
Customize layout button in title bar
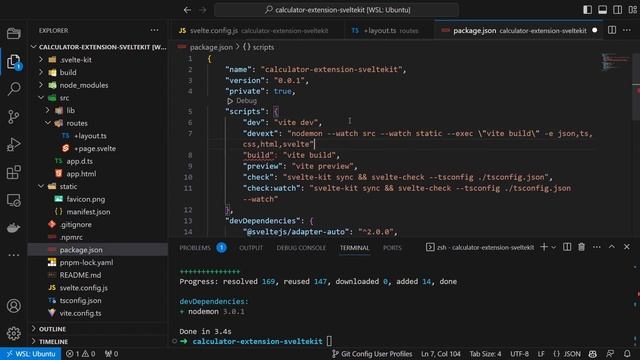(633, 10)
